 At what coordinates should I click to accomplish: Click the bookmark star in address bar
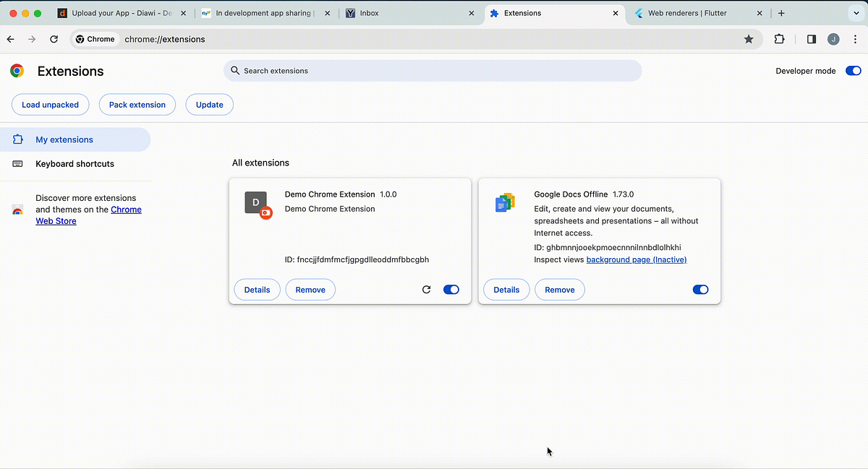click(749, 39)
